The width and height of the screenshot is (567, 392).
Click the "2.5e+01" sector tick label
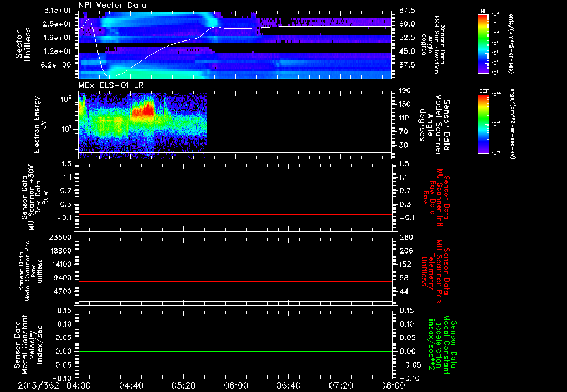pyautogui.click(x=57, y=24)
